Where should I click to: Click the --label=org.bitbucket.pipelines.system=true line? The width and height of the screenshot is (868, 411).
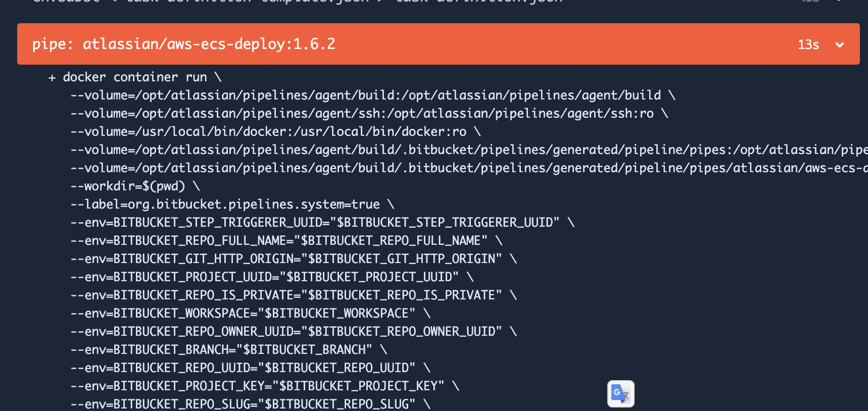tap(232, 204)
